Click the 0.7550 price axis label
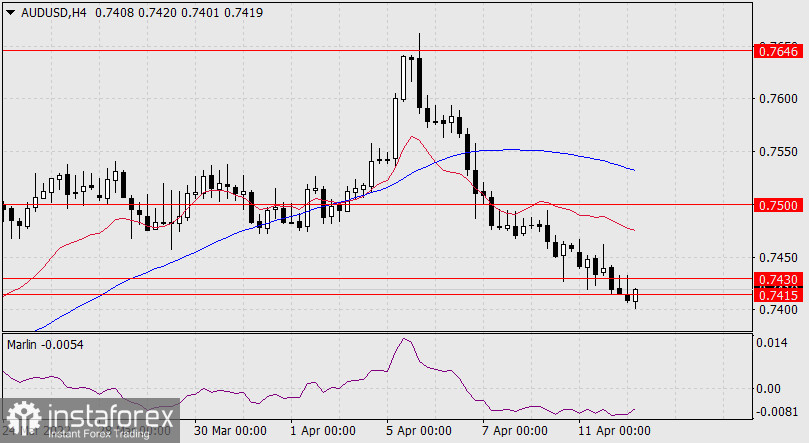The height and width of the screenshot is (443, 809). click(777, 152)
